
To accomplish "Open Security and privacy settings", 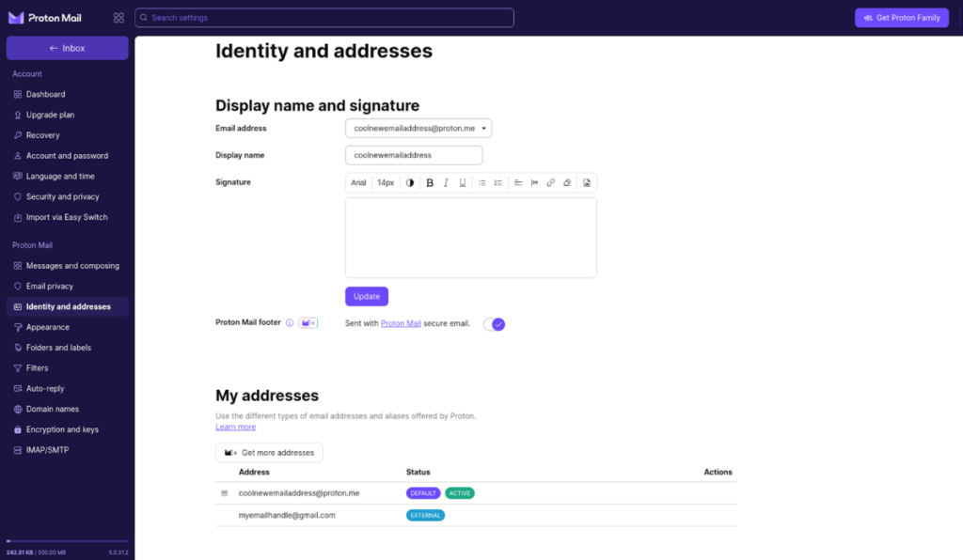I will point(67,197).
